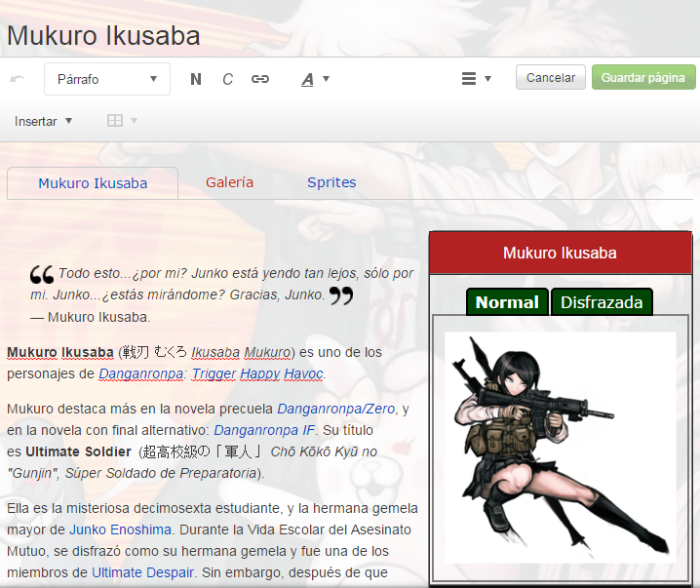Click the bold 'Mukuro Ikusaba' at paragraph start
Screen dimensions: 700x588
coord(60,352)
